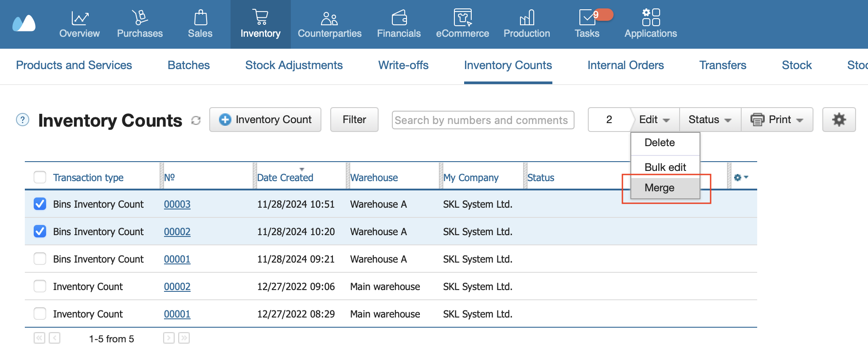Image resolution: width=868 pixels, height=364 pixels.
Task: Refresh the Inventory Counts list
Action: coord(196,120)
